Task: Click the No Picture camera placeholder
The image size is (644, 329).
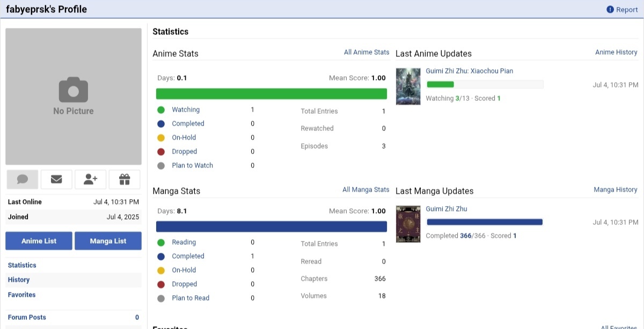Action: (74, 97)
